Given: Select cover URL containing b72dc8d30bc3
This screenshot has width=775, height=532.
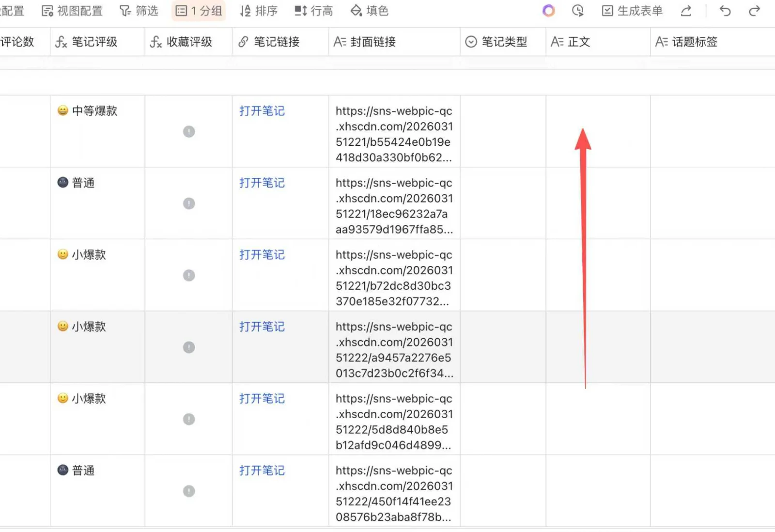Looking at the screenshot, I should 394,278.
